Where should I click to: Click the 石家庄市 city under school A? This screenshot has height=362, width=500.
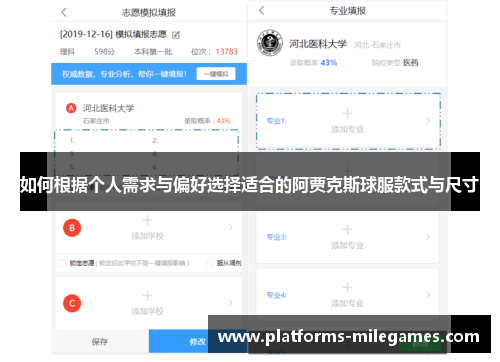(96, 121)
